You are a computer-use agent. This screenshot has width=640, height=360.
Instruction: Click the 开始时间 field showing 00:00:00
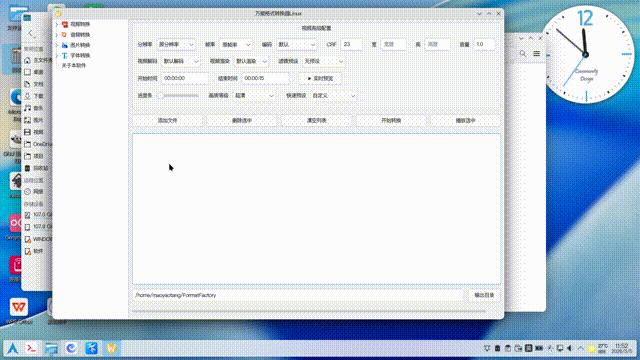185,78
